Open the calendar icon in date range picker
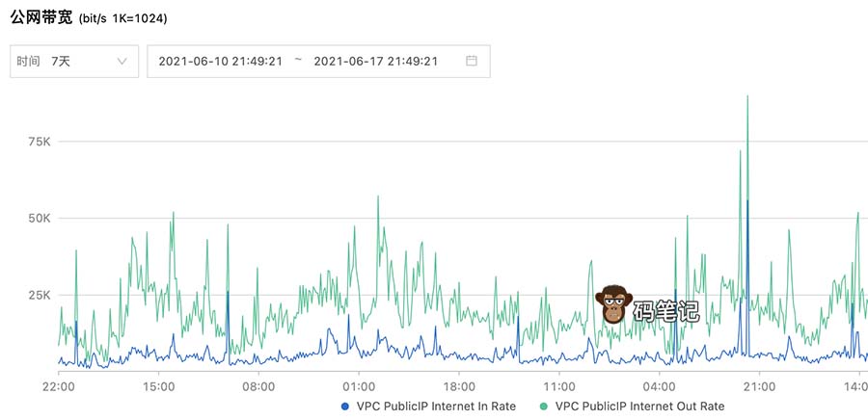 472,61
